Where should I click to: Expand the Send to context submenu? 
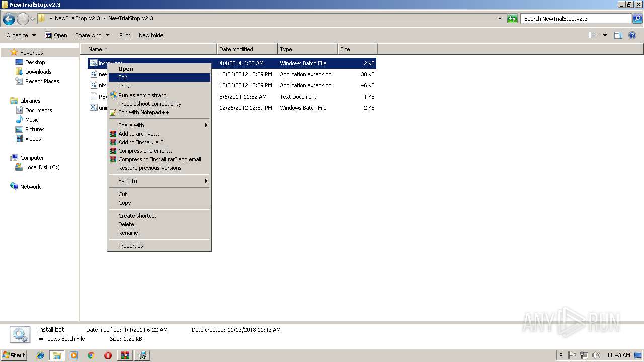pos(159,181)
